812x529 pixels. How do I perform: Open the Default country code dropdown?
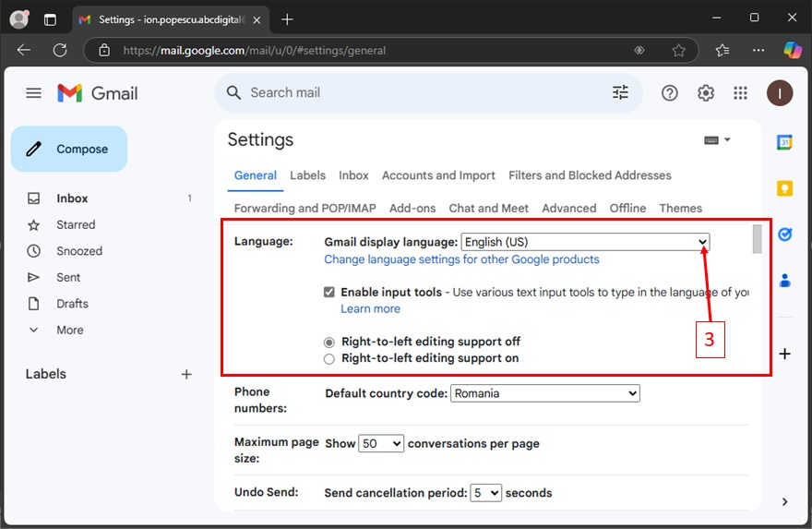(544, 393)
